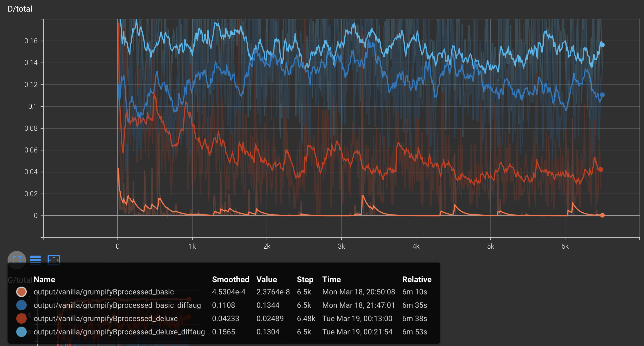The height and width of the screenshot is (346, 644).
Task: Click the 0.1 y-axis label
Action: click(x=33, y=106)
